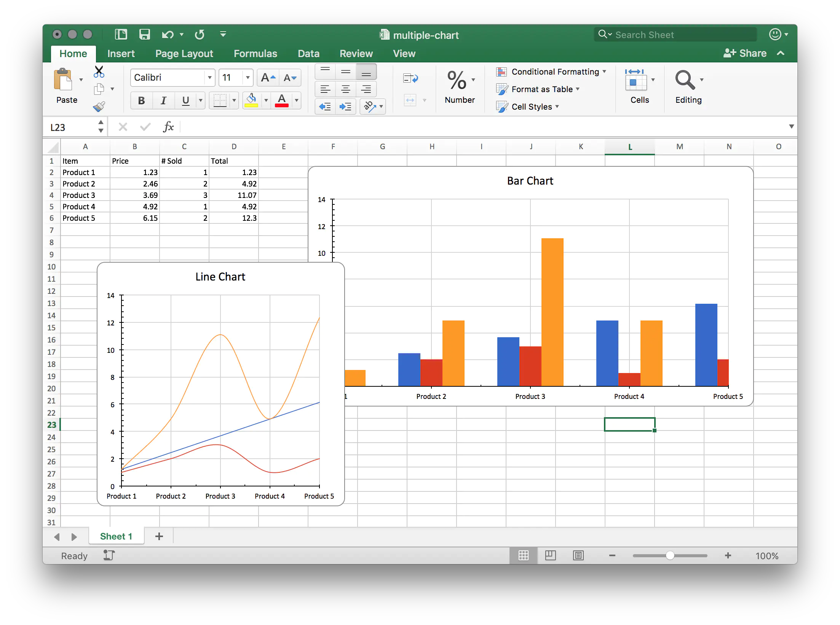Add a new sheet with the plus button
840x625 pixels.
click(x=159, y=536)
